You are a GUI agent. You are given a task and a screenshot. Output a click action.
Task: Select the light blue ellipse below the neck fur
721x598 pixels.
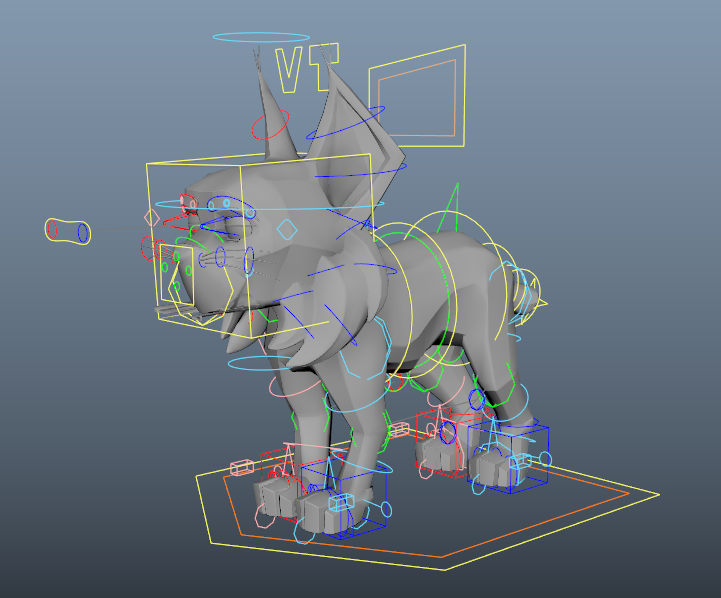coord(259,364)
